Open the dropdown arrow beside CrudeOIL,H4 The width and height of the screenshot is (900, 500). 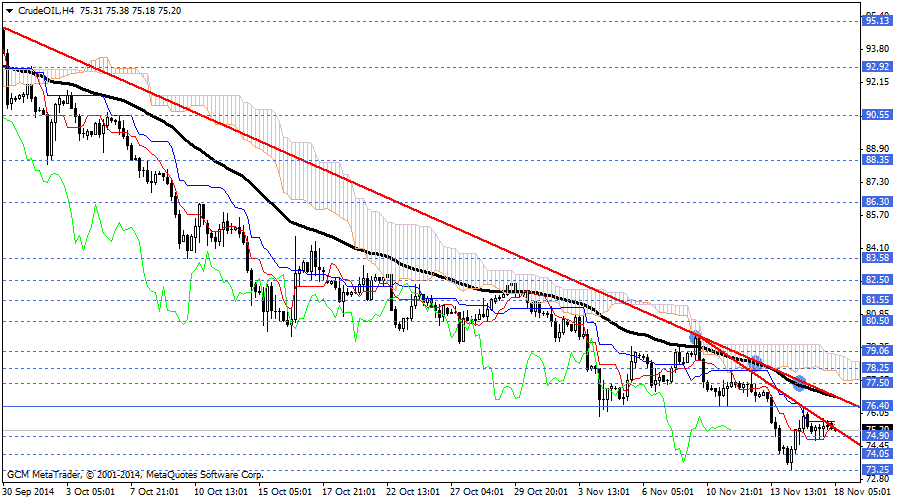(10, 10)
